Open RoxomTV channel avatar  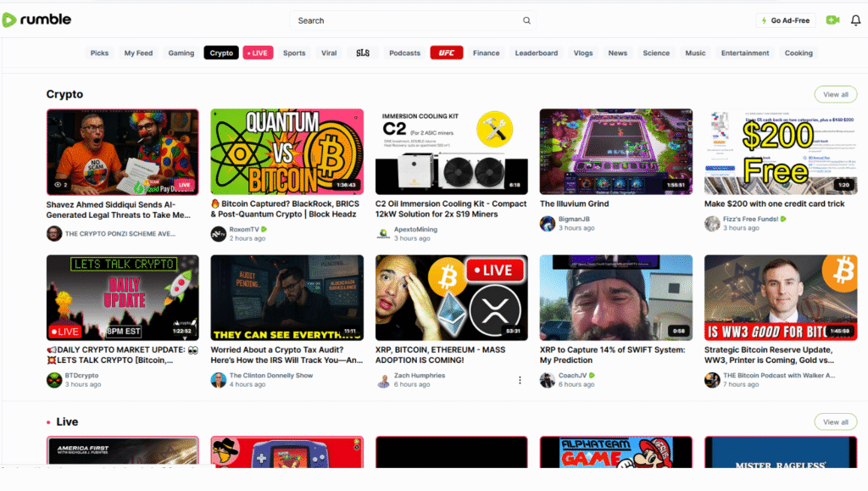(x=218, y=233)
